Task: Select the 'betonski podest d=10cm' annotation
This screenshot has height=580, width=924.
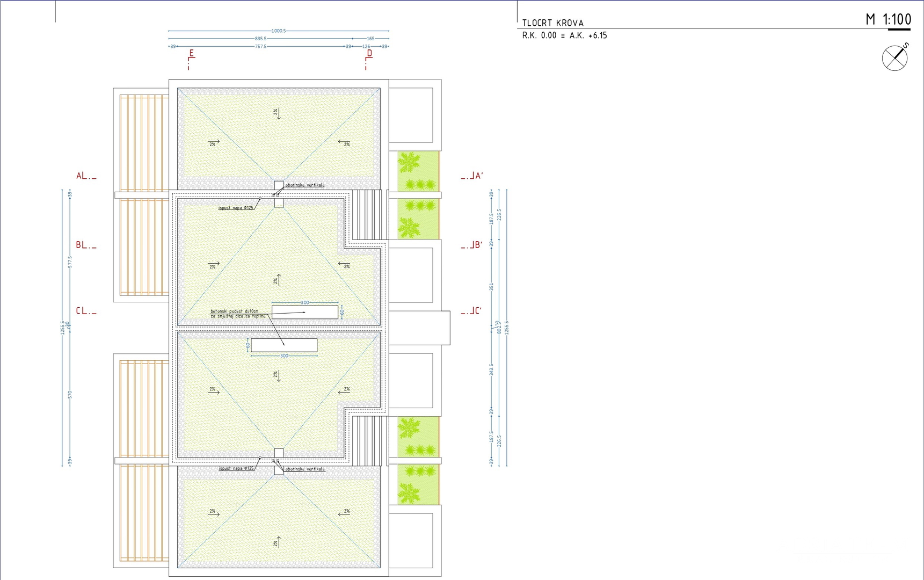Action: [x=234, y=311]
